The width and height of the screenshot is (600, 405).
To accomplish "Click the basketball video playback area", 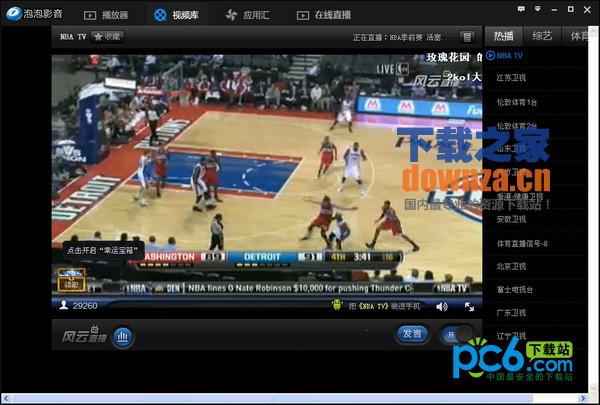I will (x=267, y=175).
